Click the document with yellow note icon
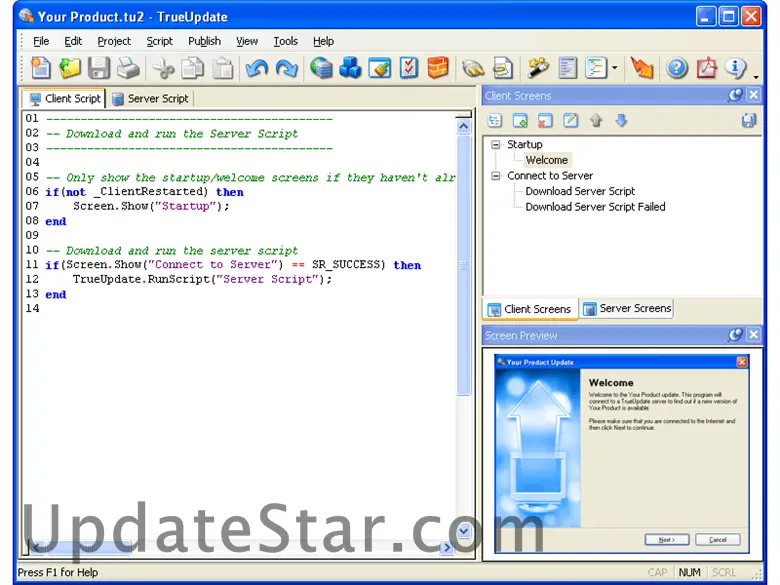Viewport: 780px width, 585px height. click(502, 68)
